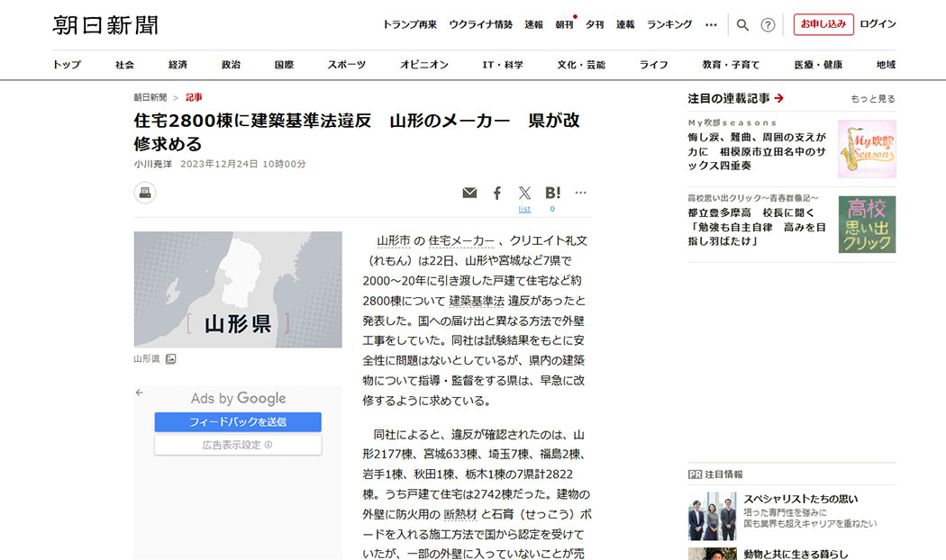The height and width of the screenshot is (560, 946).
Task: Click the Ads by Google back arrow
Action: pyautogui.click(x=140, y=393)
